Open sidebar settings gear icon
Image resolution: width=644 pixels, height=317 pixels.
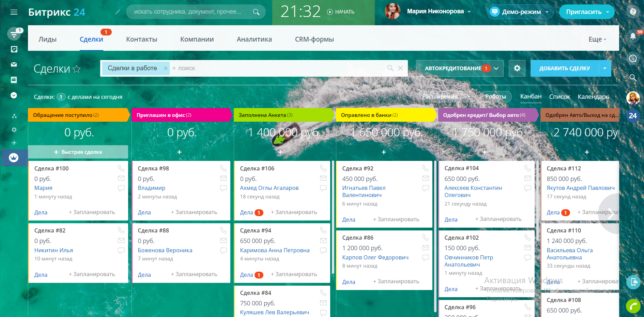point(14,130)
